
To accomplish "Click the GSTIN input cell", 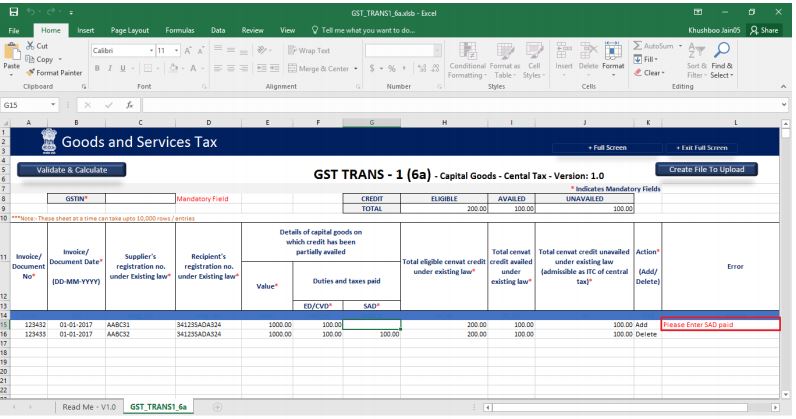I will (x=136, y=198).
